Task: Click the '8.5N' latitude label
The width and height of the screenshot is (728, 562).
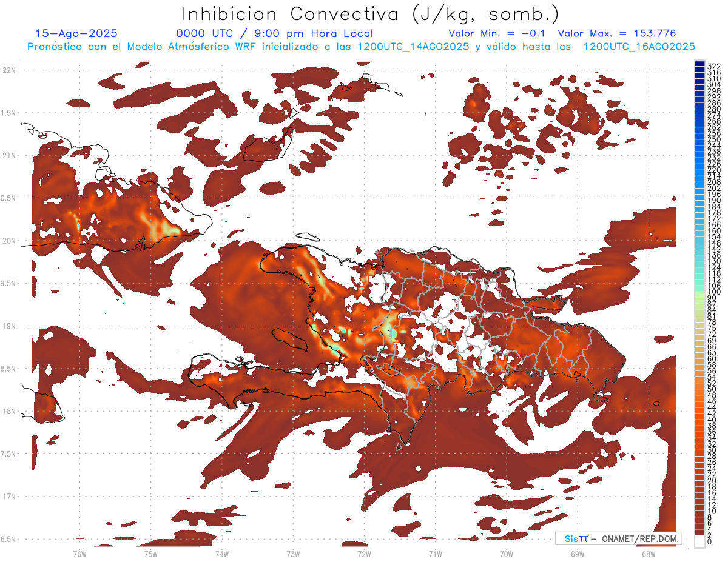Action: tap(8, 369)
